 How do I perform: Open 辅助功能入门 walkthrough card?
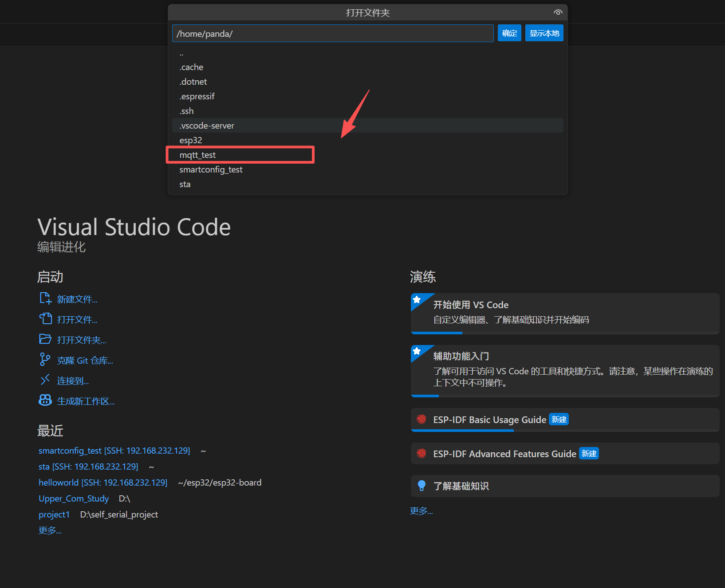pos(565,371)
